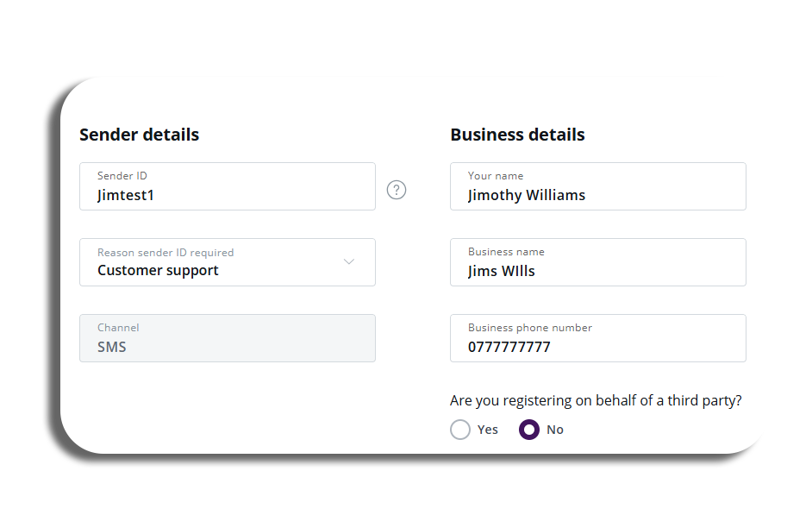Click the Jimothy Williams name text
Viewport: 812px width, 515px height.
pos(526,195)
